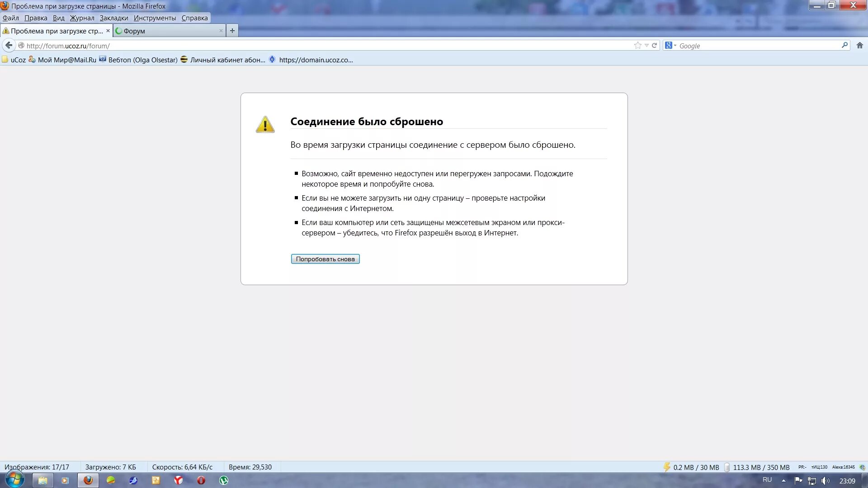Open Windows Explorer from the taskbar
The height and width of the screenshot is (488, 868).
(42, 480)
